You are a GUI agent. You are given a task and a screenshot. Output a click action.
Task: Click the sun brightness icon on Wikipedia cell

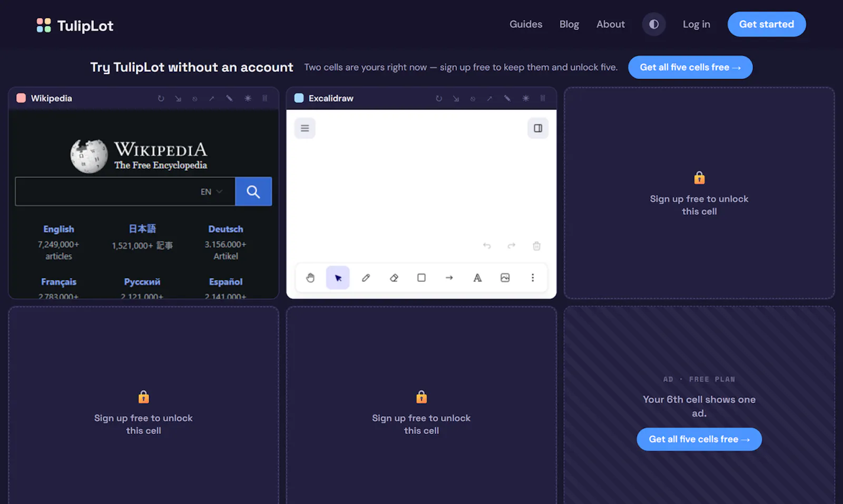tap(248, 98)
